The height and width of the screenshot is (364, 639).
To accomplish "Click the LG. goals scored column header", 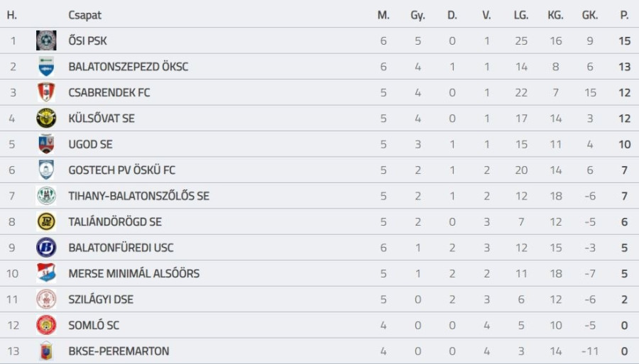I will [x=521, y=15].
